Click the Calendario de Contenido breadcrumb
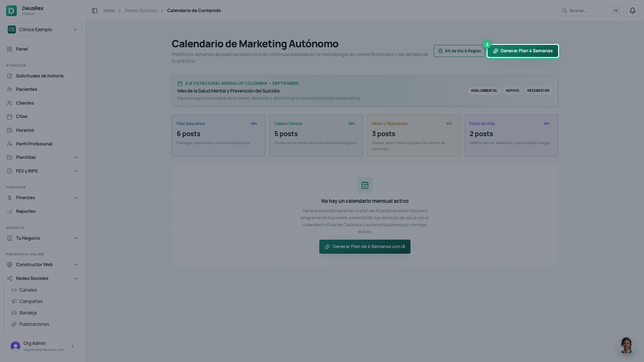644x362 pixels. pos(194,11)
